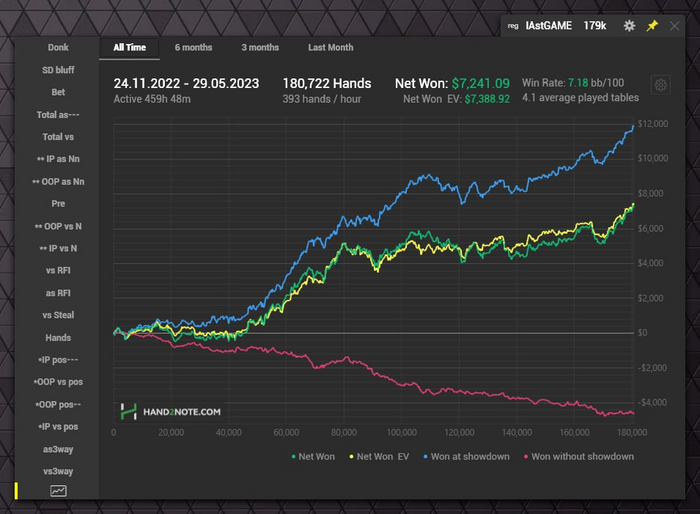Switch to the All Time tab
The image size is (700, 514).
click(x=129, y=47)
